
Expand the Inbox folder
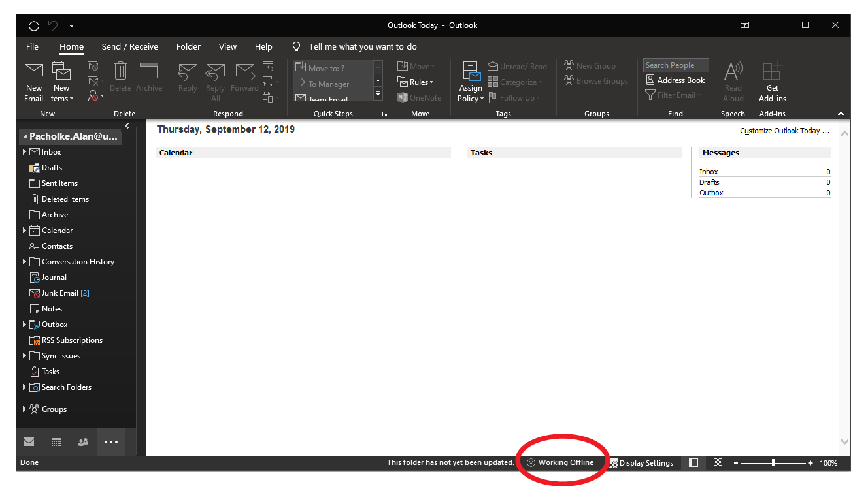[25, 152]
